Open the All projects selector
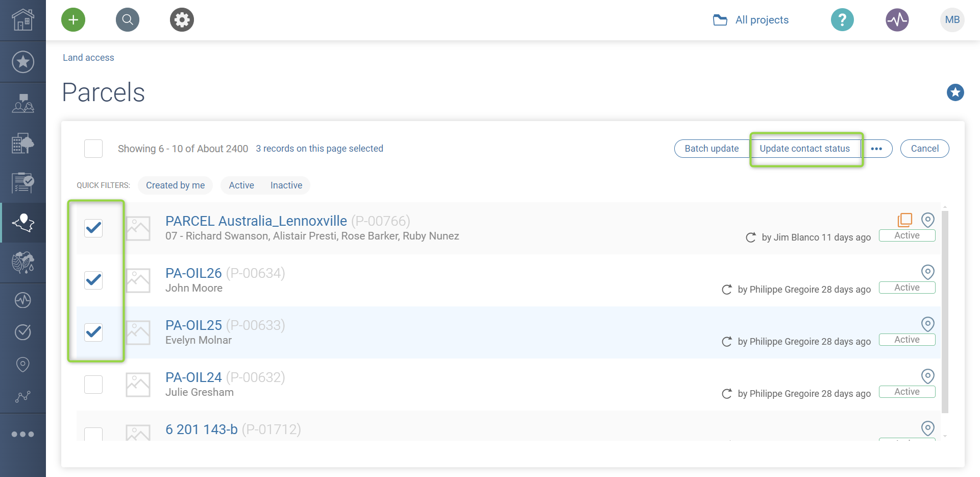Screen dimensions: 980x477 click(751, 20)
